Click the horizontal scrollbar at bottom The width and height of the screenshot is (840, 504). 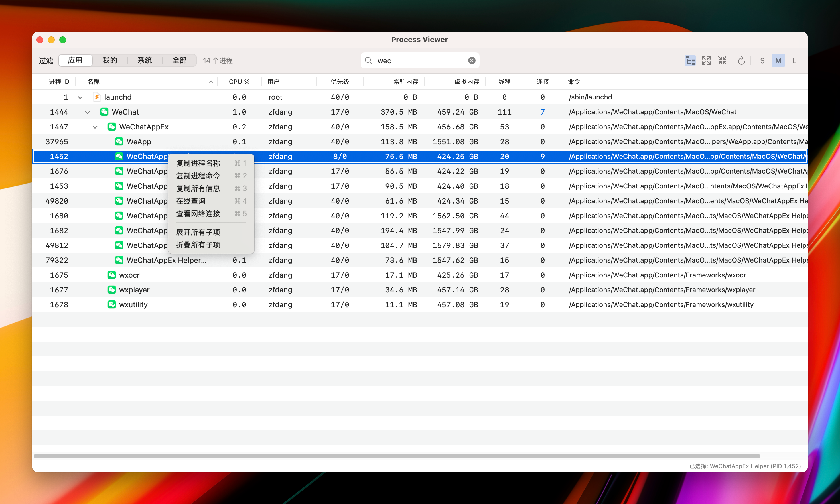(x=396, y=456)
